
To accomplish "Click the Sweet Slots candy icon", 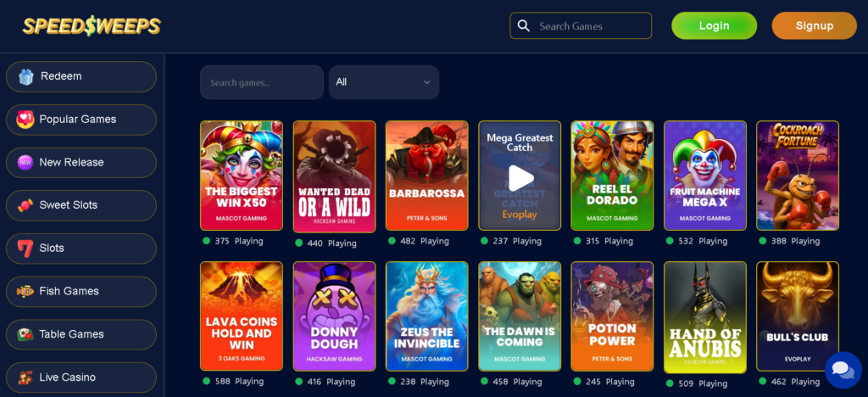I will (25, 205).
